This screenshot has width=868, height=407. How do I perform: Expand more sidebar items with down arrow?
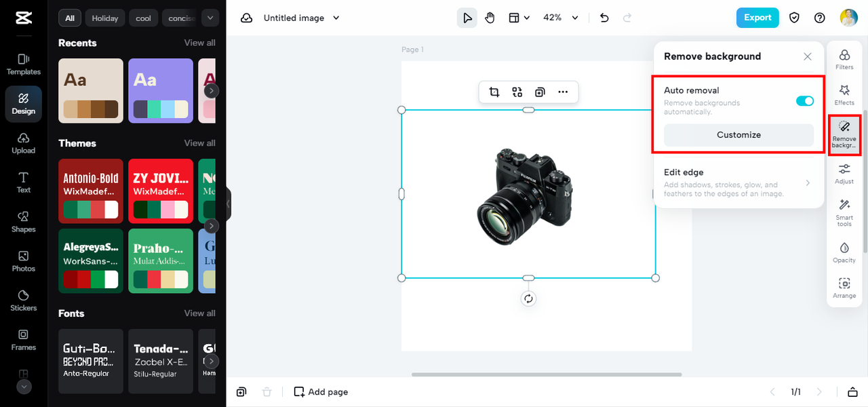[x=24, y=387]
